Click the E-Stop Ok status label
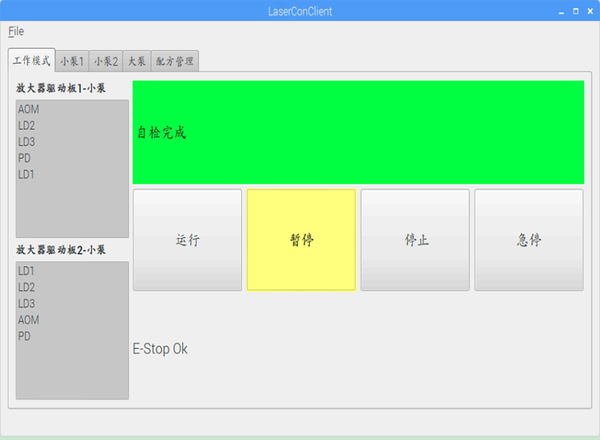The image size is (600, 440). pos(160,349)
